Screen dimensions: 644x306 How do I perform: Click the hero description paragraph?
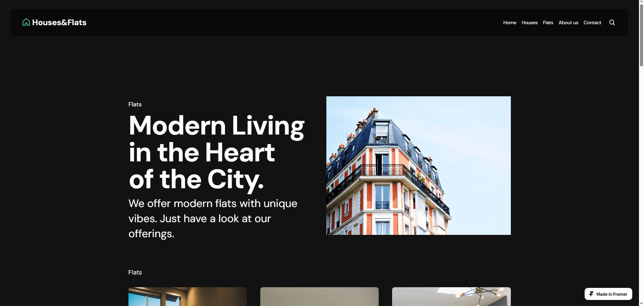coord(213,218)
